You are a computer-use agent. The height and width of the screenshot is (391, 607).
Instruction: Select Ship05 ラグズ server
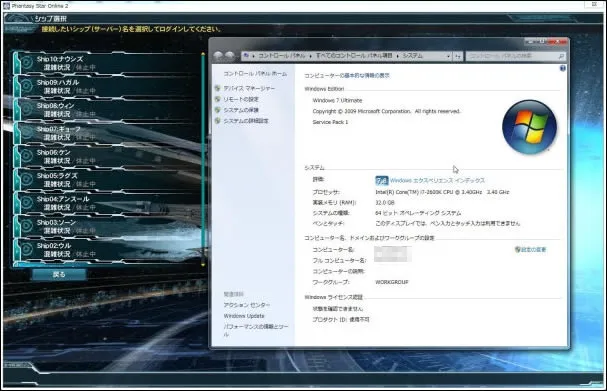click(107, 179)
